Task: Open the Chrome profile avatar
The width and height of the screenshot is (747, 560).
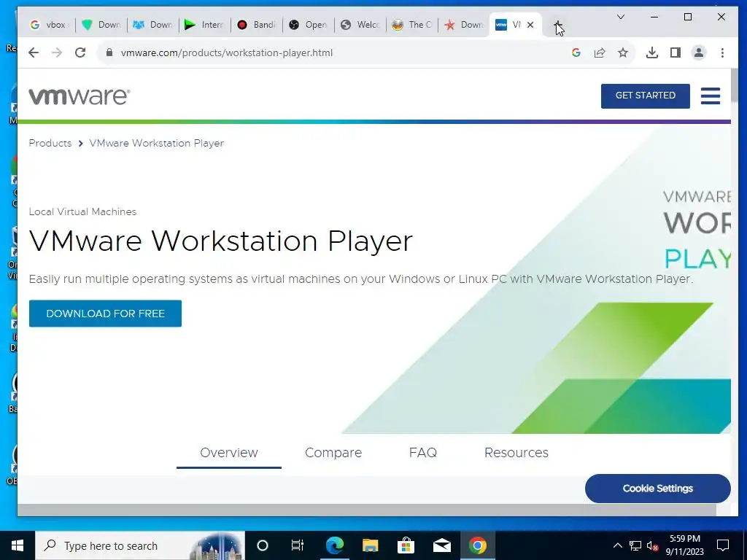Action: (698, 52)
